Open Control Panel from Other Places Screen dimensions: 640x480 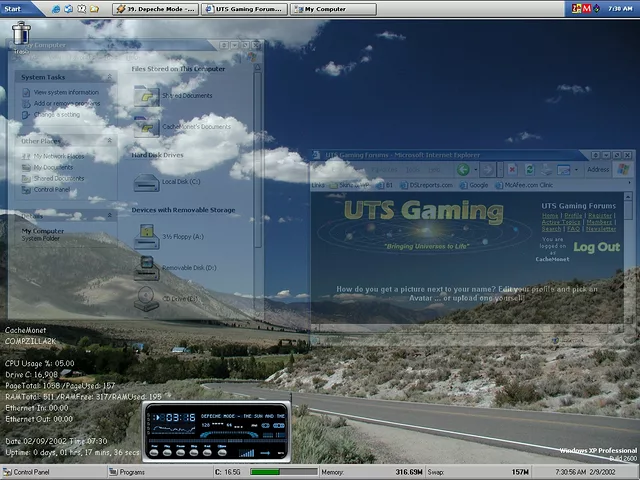click(52, 189)
